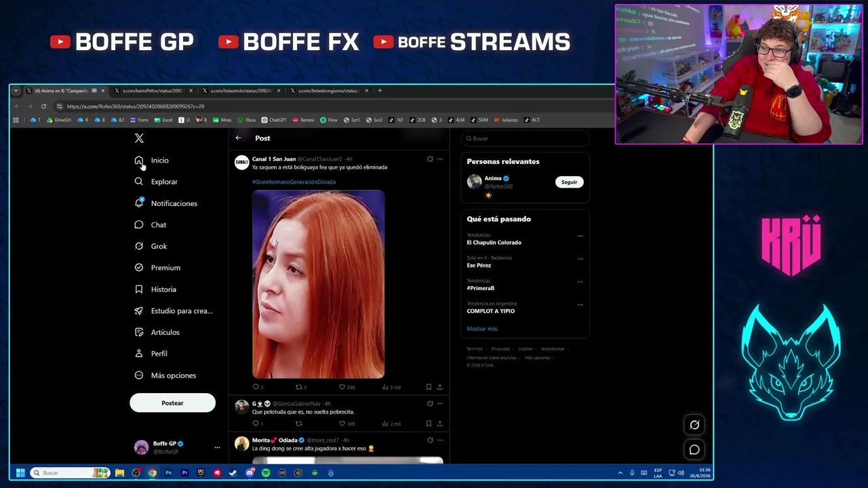
Task: Reply to the Canal 1 San Juan post
Action: 256,387
